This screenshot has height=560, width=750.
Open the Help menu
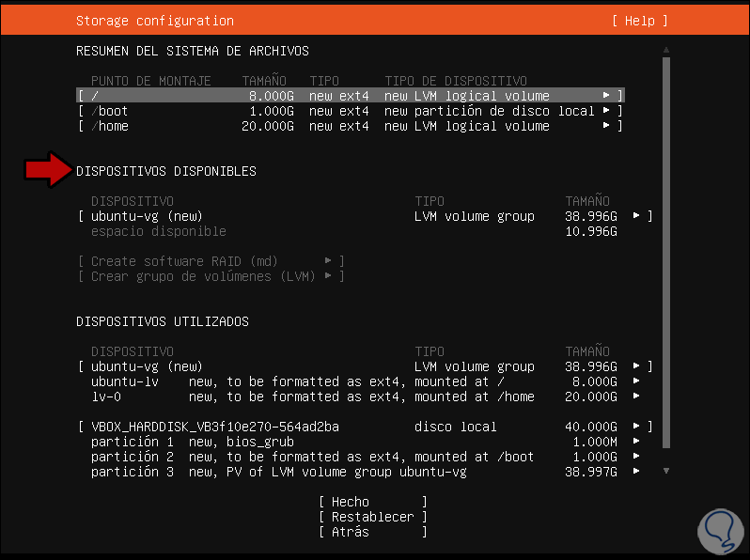point(639,21)
